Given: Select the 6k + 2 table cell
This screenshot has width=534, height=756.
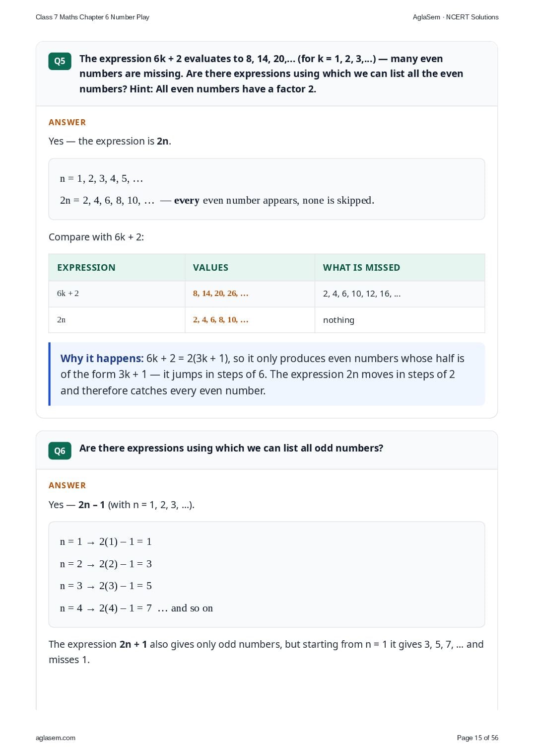Looking at the screenshot, I should tap(117, 294).
